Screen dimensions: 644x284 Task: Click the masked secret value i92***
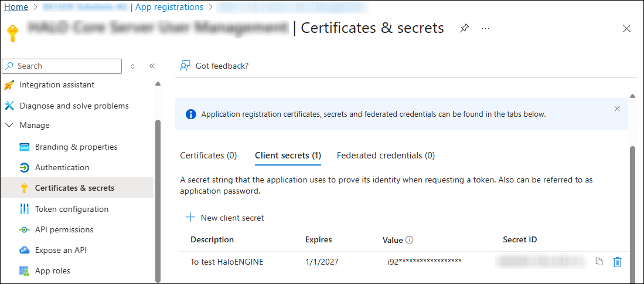[425, 261]
